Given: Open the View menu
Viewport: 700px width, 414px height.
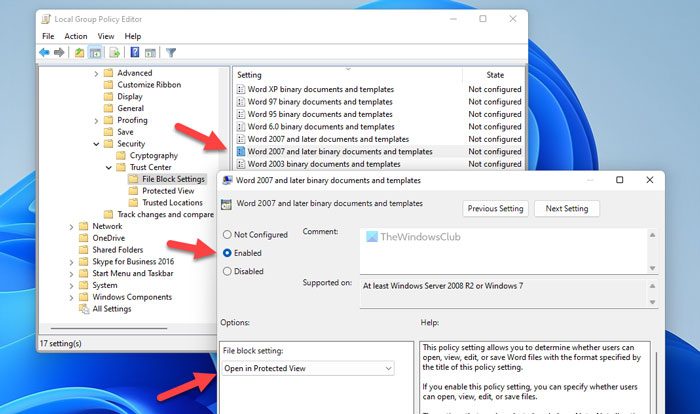Looking at the screenshot, I should pyautogui.click(x=106, y=36).
